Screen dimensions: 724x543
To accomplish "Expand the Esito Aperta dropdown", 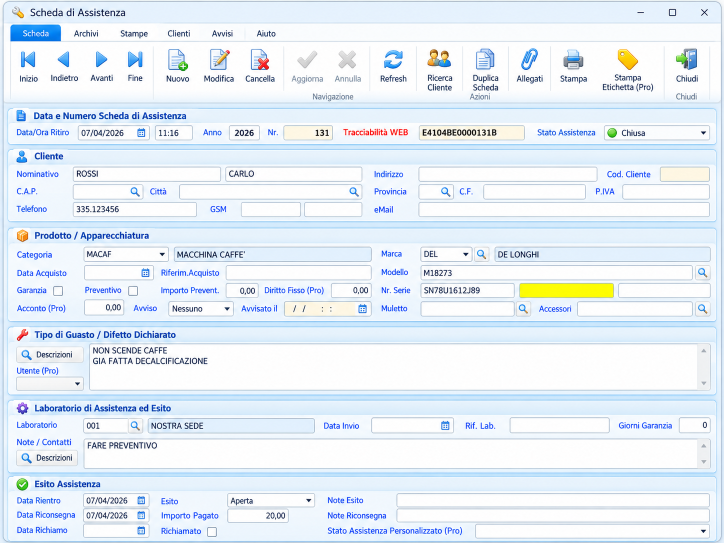I will (x=308, y=501).
